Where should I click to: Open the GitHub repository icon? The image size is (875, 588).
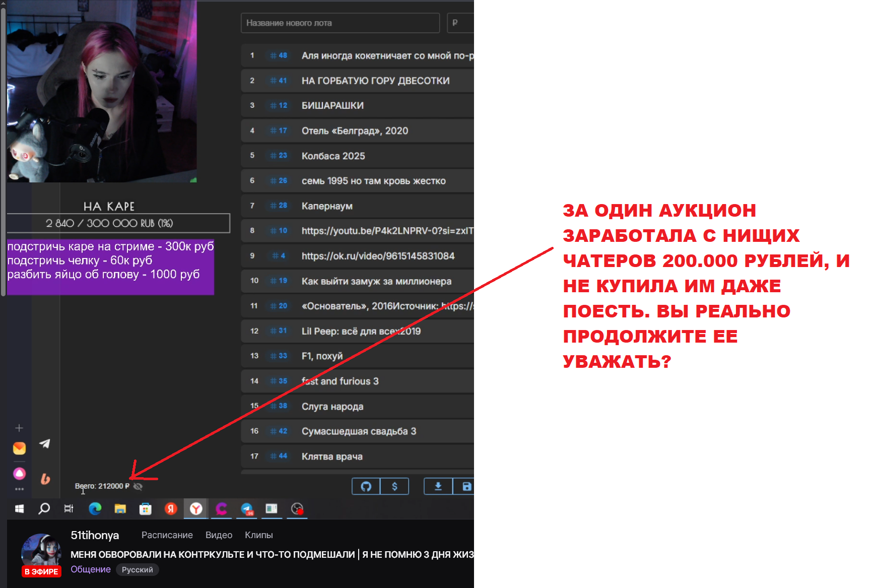click(366, 486)
